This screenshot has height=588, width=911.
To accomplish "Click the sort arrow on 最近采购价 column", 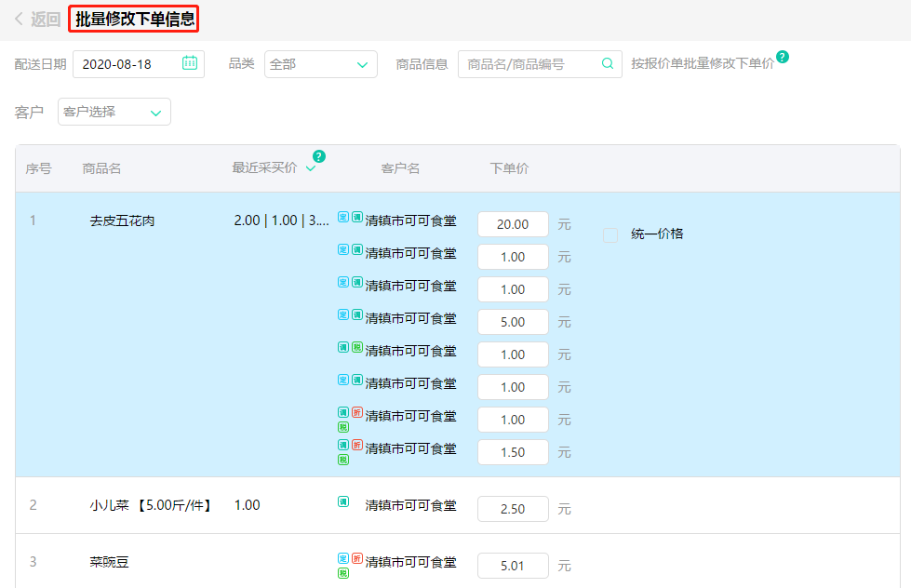I will click(x=310, y=169).
